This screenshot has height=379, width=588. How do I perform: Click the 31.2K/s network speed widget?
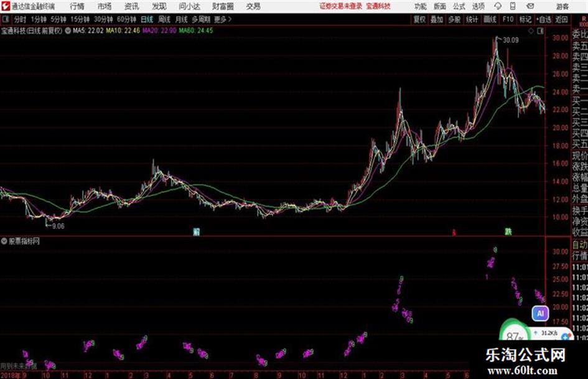point(549,333)
